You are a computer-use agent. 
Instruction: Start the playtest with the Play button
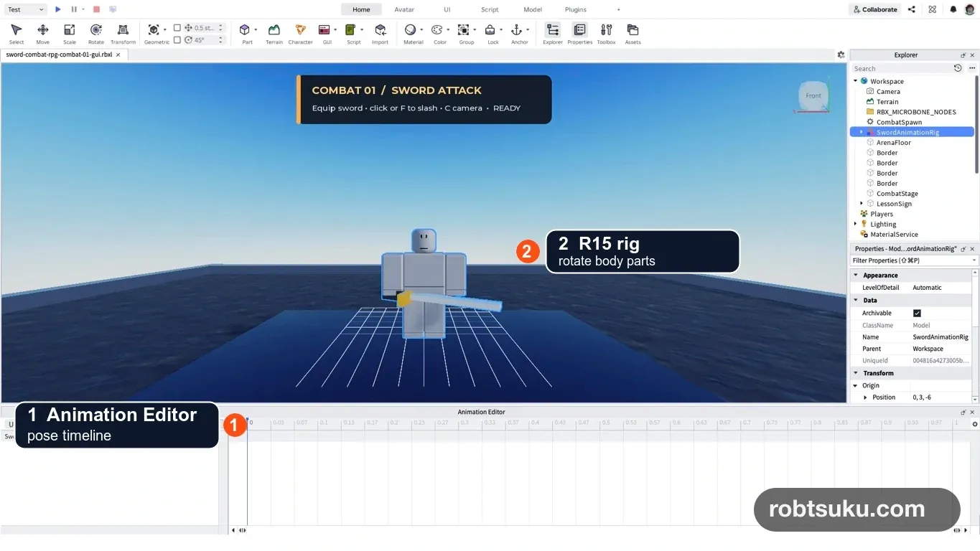58,9
